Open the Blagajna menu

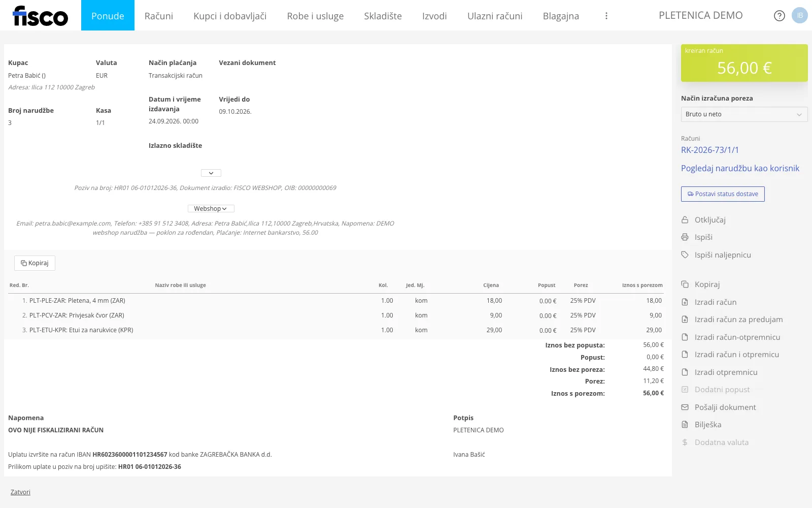(x=561, y=16)
